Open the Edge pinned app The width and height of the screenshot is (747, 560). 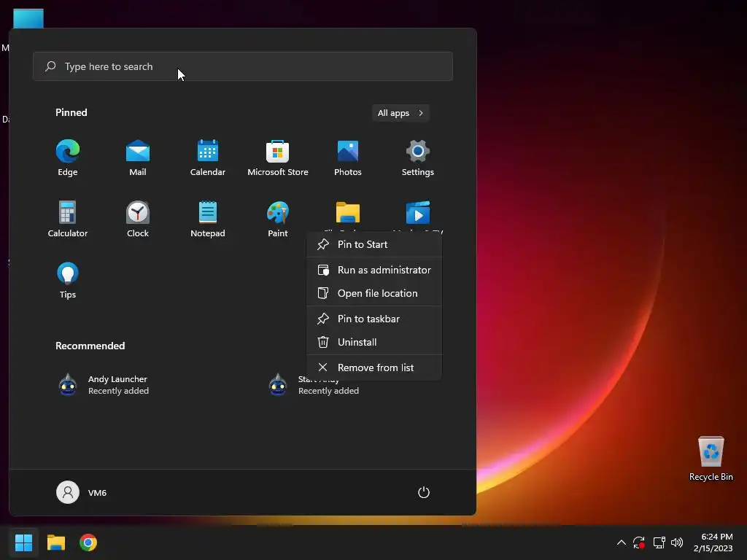[68, 158]
